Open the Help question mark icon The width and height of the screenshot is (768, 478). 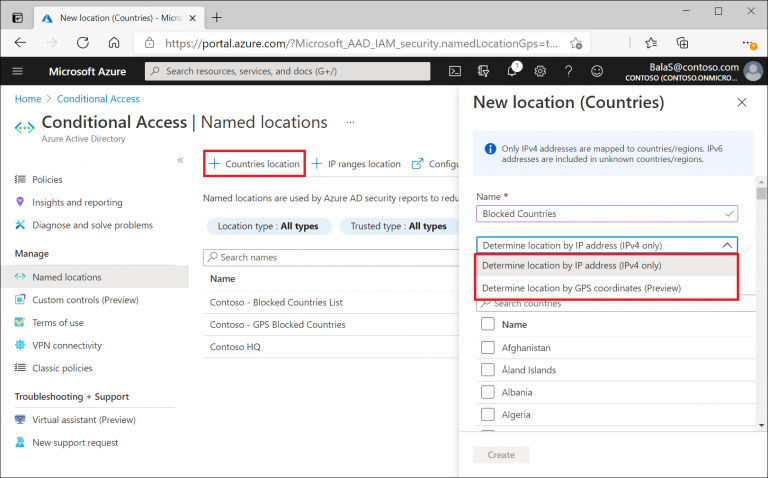[568, 72]
